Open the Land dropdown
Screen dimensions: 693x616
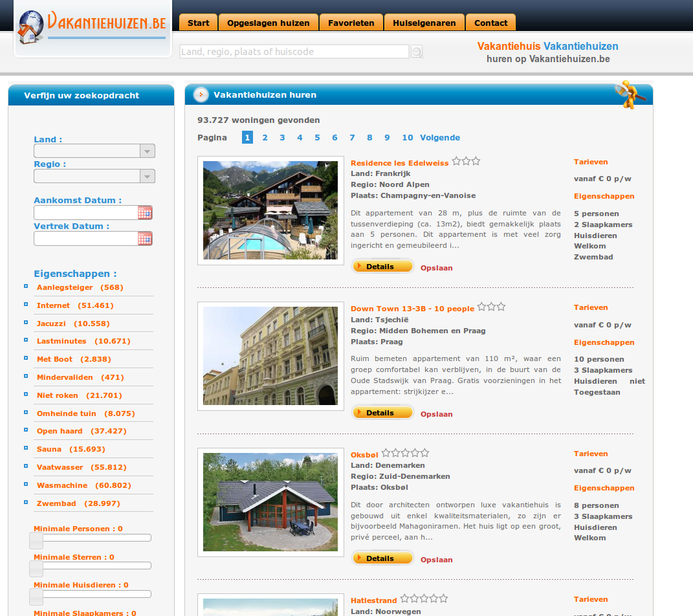tap(94, 151)
